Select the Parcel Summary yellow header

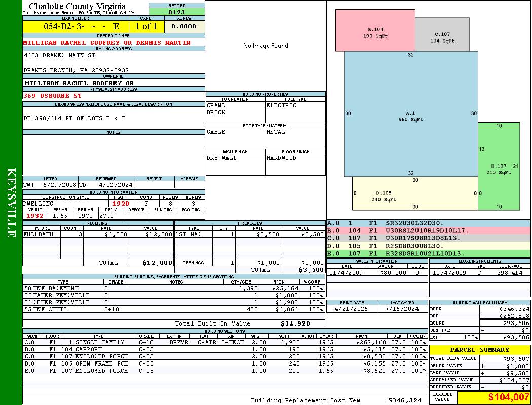pyautogui.click(x=479, y=350)
